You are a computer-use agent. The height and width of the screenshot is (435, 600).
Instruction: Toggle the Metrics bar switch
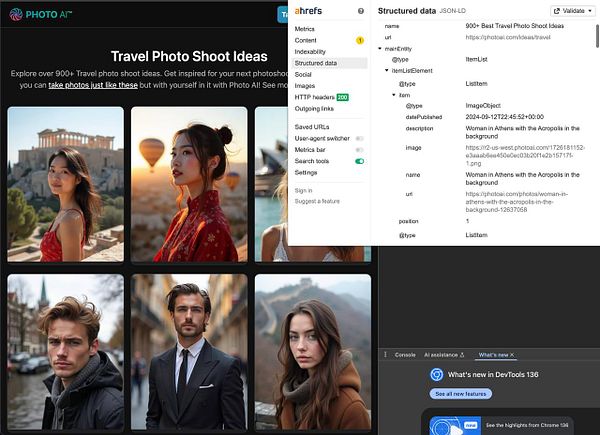pyautogui.click(x=359, y=150)
